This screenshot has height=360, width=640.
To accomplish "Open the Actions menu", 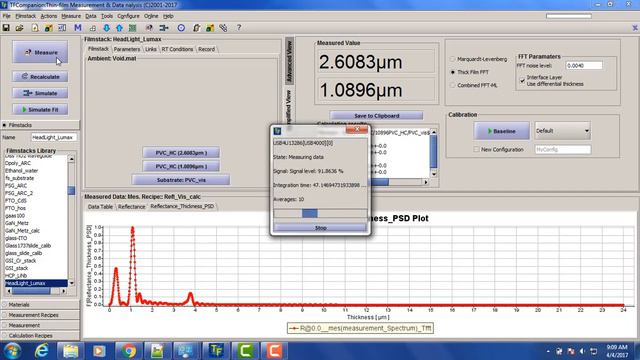I will [49, 16].
